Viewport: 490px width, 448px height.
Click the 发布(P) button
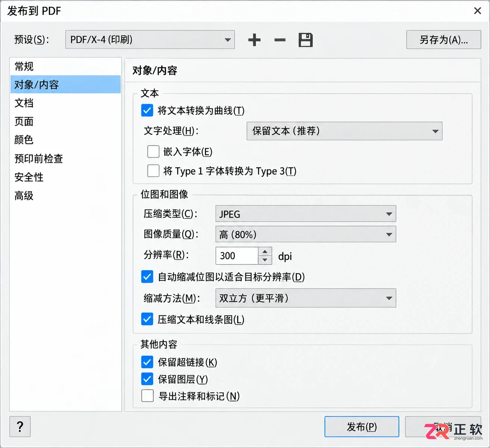362,427
